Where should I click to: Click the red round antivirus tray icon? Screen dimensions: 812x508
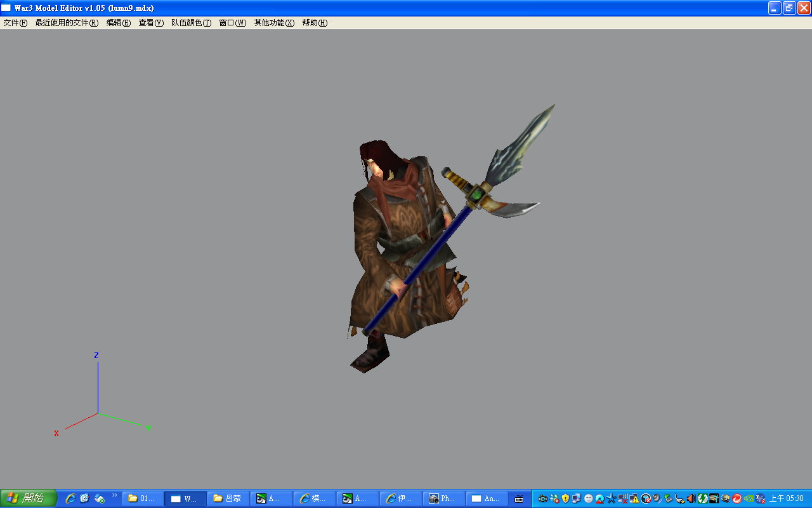[x=737, y=498]
